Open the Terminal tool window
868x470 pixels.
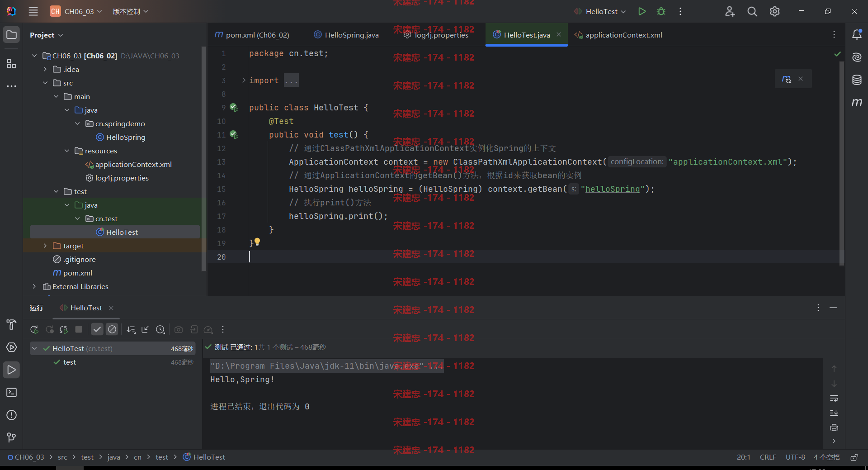(12, 392)
